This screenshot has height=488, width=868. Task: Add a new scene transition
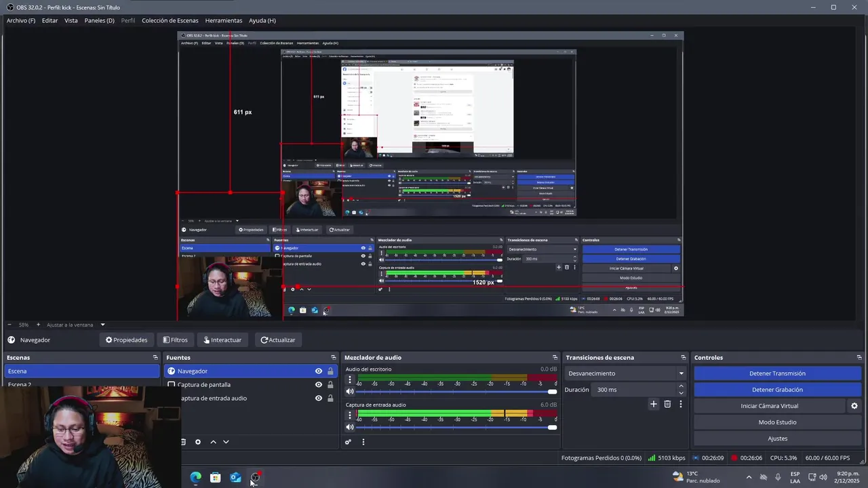[654, 404]
